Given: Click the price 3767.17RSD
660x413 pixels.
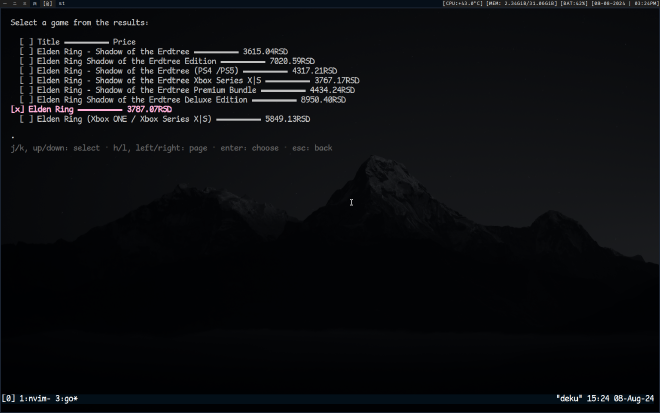Looking at the screenshot, I should pos(337,81).
